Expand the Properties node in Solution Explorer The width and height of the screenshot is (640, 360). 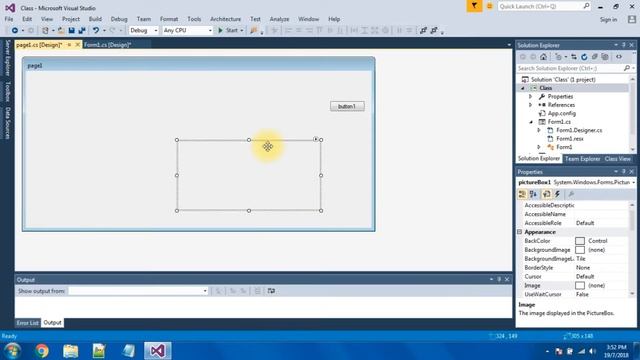[x=531, y=97]
